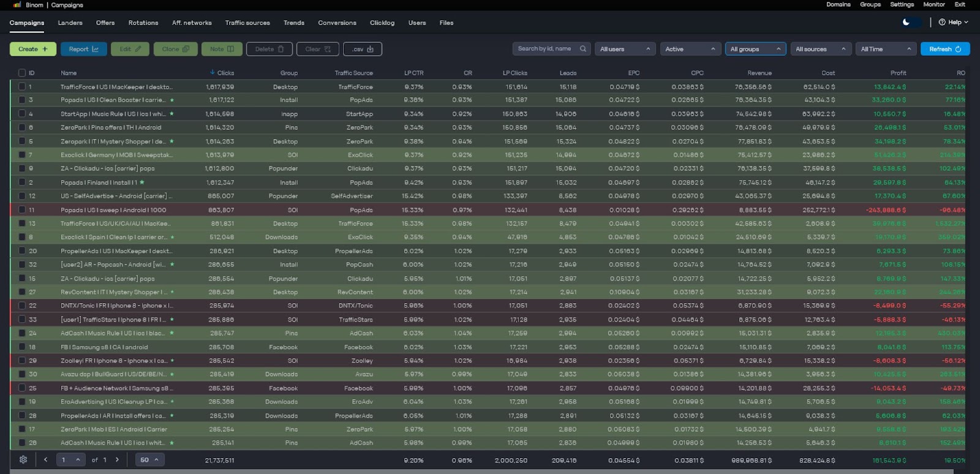This screenshot has width=980, height=474.
Task: Click the star on EroAdvertising US iCleanup row
Action: (172, 402)
